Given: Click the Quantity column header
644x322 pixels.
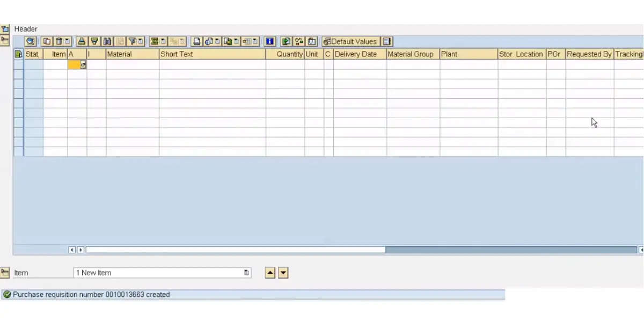Looking at the screenshot, I should [x=285, y=54].
